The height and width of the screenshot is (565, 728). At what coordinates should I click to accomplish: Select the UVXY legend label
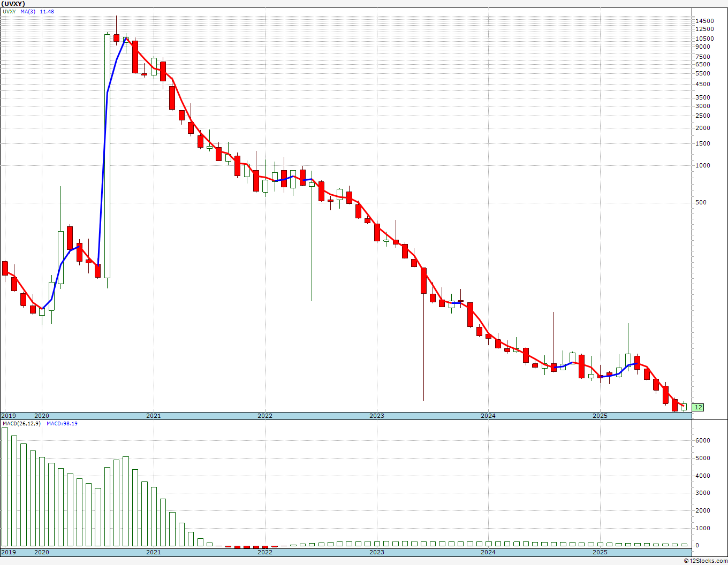point(9,12)
